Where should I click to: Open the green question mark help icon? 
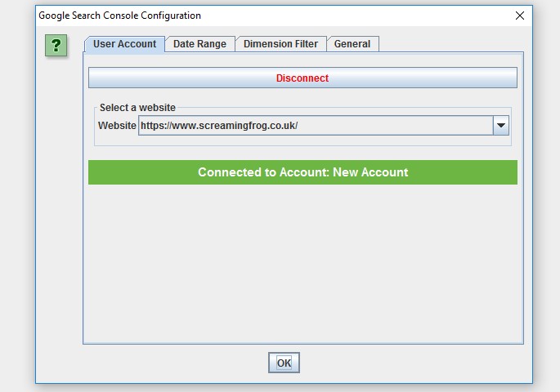pos(56,45)
